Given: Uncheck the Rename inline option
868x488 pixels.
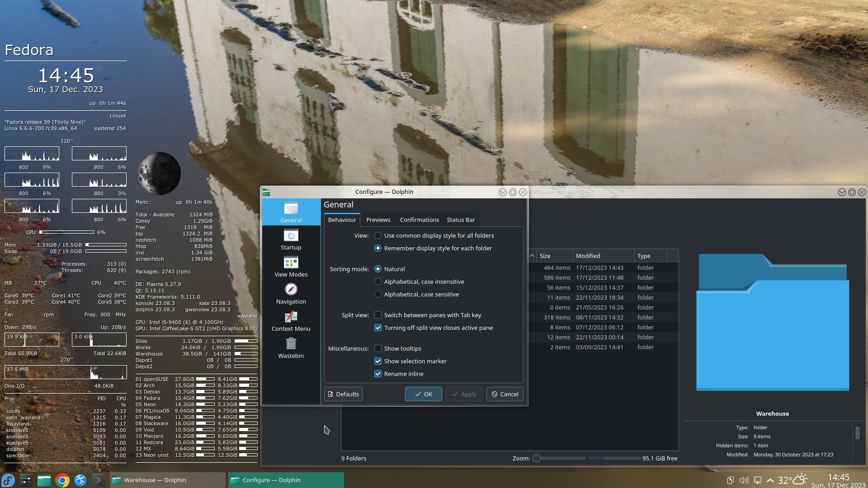Looking at the screenshot, I should [378, 374].
